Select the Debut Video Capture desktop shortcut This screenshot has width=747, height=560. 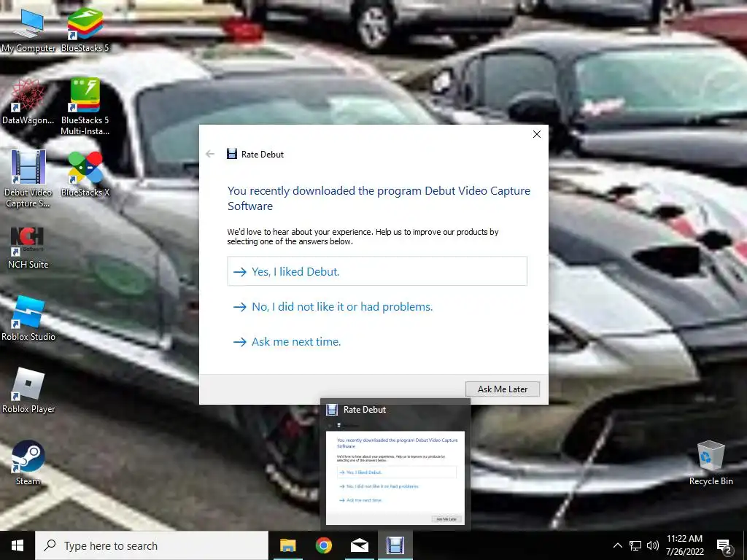click(28, 179)
